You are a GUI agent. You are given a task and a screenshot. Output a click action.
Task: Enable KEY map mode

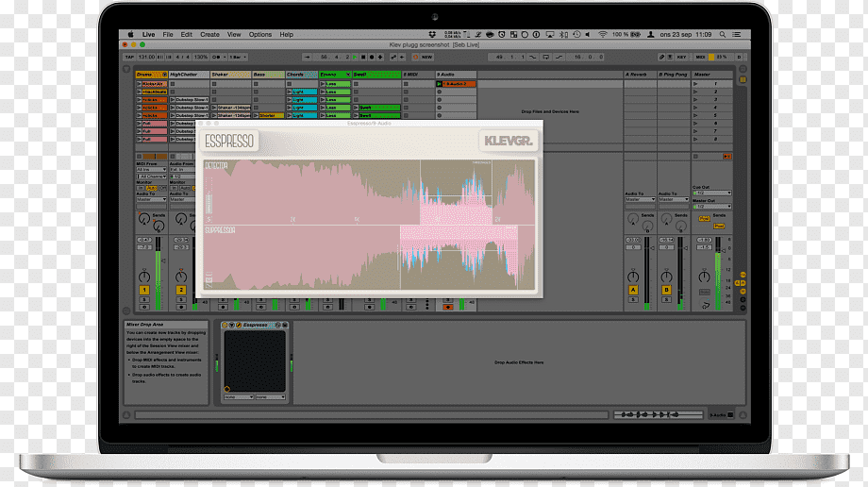[x=681, y=57]
